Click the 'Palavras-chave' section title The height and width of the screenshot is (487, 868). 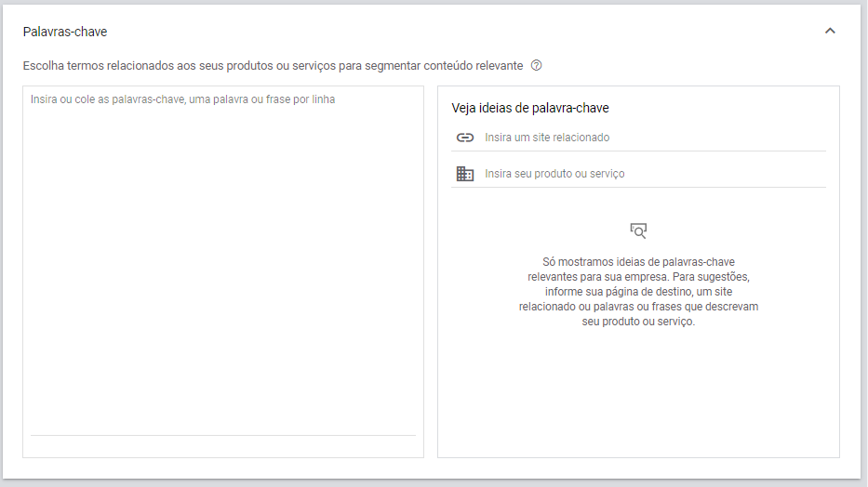(x=65, y=32)
